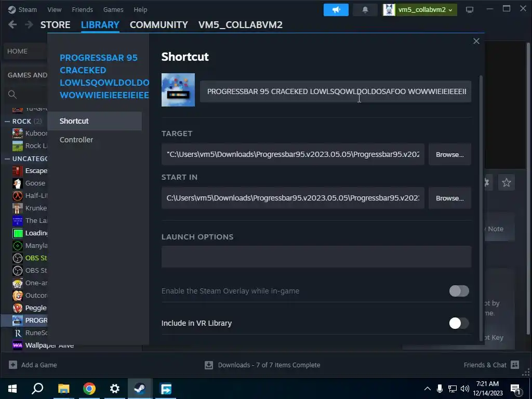The width and height of the screenshot is (532, 399).
Task: Open Windows Start menu
Action: point(12,389)
